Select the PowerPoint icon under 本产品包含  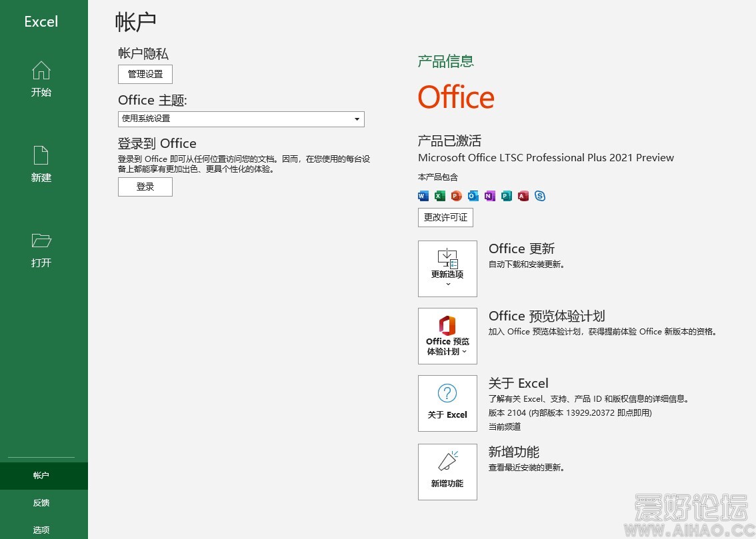(x=456, y=196)
